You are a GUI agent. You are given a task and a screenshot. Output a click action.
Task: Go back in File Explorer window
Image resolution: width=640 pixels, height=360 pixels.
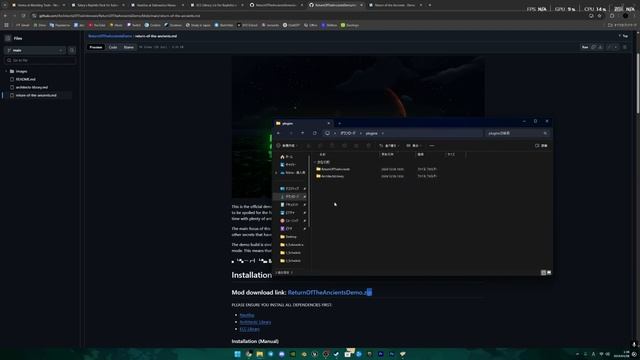coord(278,133)
